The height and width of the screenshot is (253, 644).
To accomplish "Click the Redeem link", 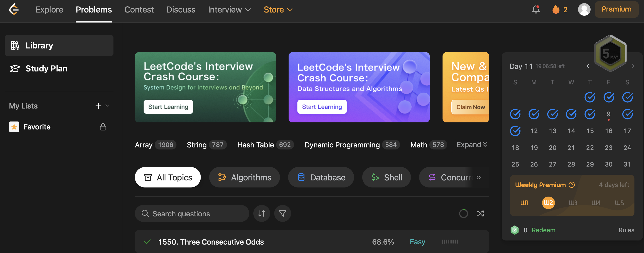I will pos(544,230).
